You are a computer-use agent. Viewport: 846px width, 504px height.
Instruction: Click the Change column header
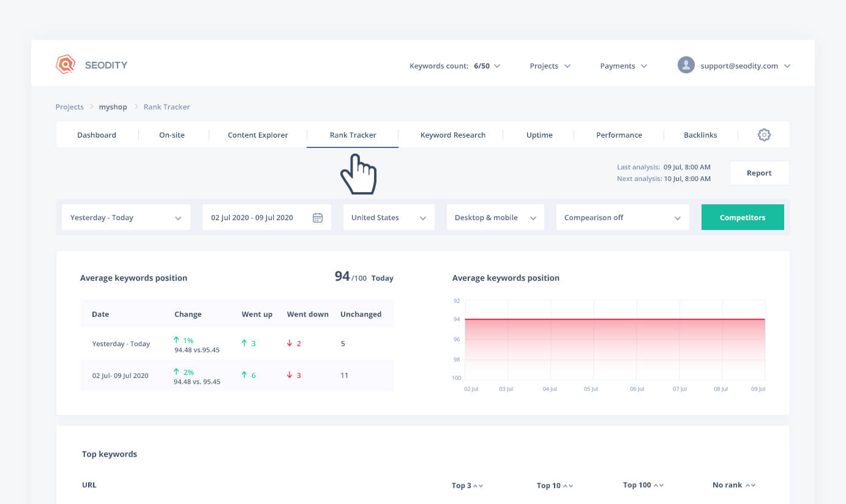[188, 314]
